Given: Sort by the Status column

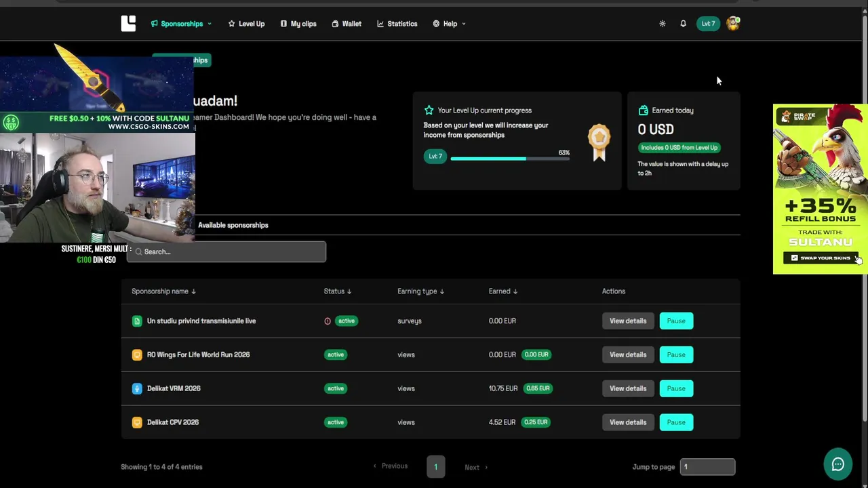Looking at the screenshot, I should click(337, 291).
